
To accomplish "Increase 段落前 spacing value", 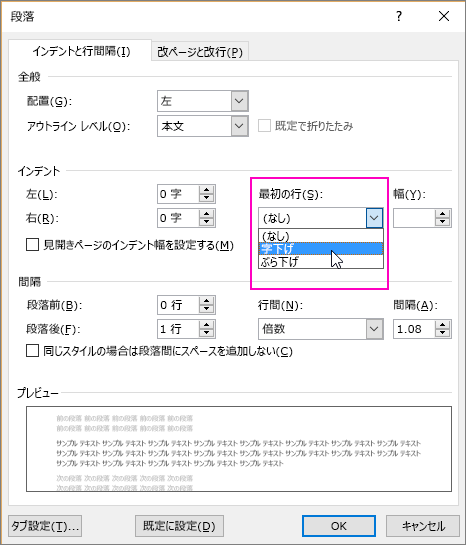I will (207, 301).
